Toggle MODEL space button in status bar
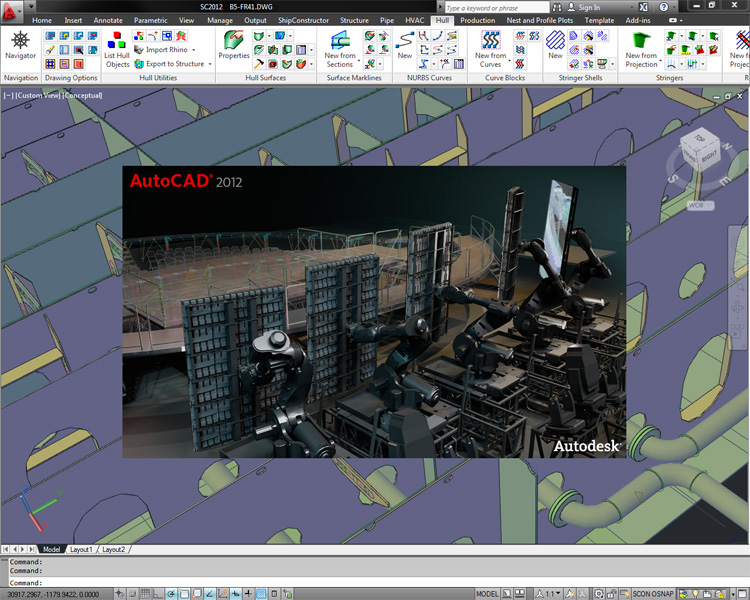Viewport: 750px width, 600px height. point(487,594)
